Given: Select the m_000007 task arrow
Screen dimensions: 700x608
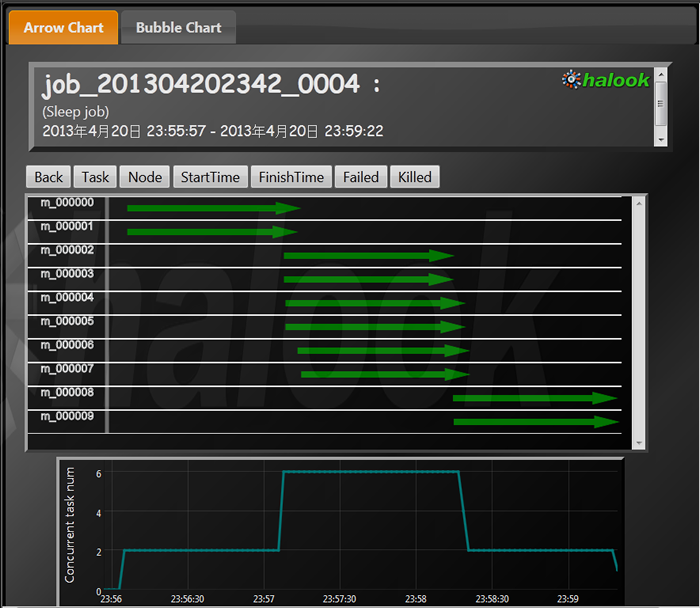Looking at the screenshot, I should tap(385, 374).
